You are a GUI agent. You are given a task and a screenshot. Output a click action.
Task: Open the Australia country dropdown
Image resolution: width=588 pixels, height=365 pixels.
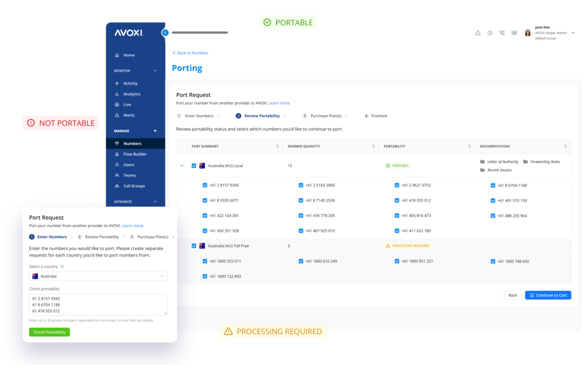pos(98,276)
